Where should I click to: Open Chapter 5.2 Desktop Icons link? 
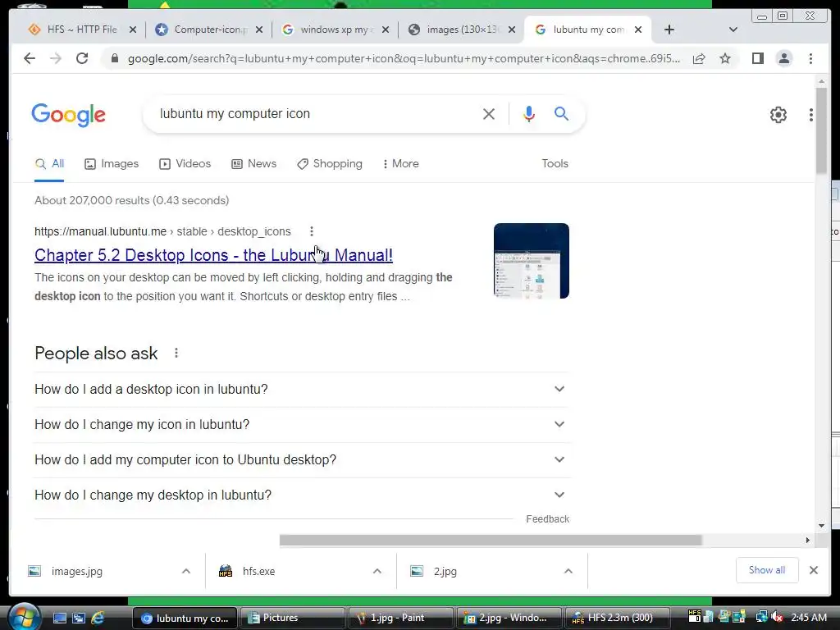pyautogui.click(x=213, y=255)
